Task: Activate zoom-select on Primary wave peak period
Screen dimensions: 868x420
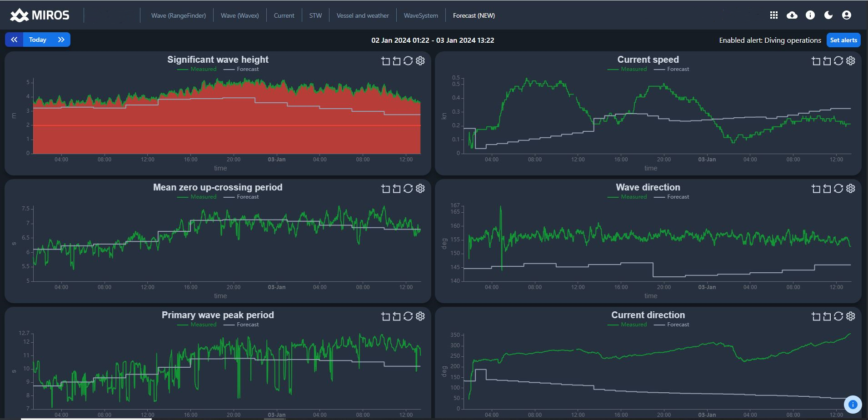Action: pos(385,316)
